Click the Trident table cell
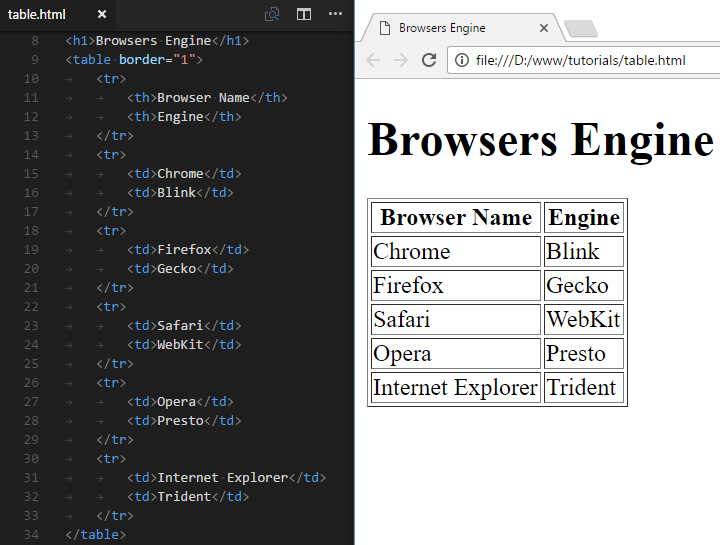720x545 pixels. 584,387
